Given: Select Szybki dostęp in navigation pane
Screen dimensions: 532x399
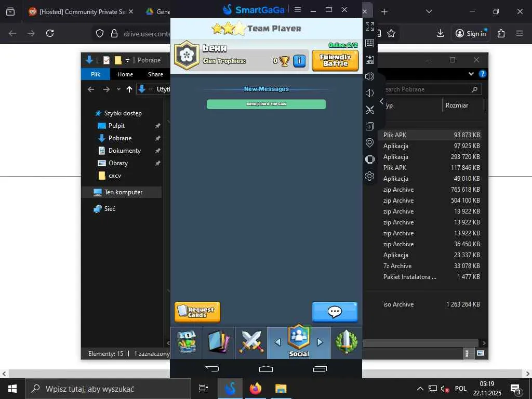Looking at the screenshot, I should pyautogui.click(x=123, y=113).
